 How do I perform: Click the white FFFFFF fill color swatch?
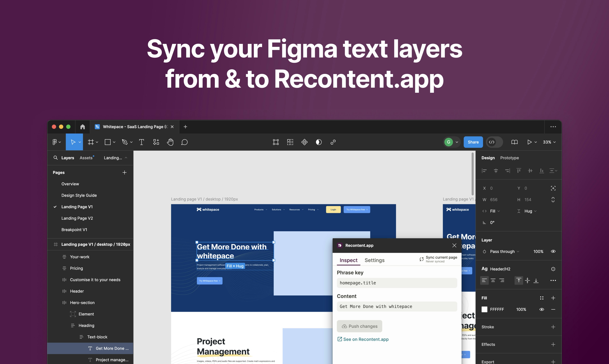(x=484, y=310)
